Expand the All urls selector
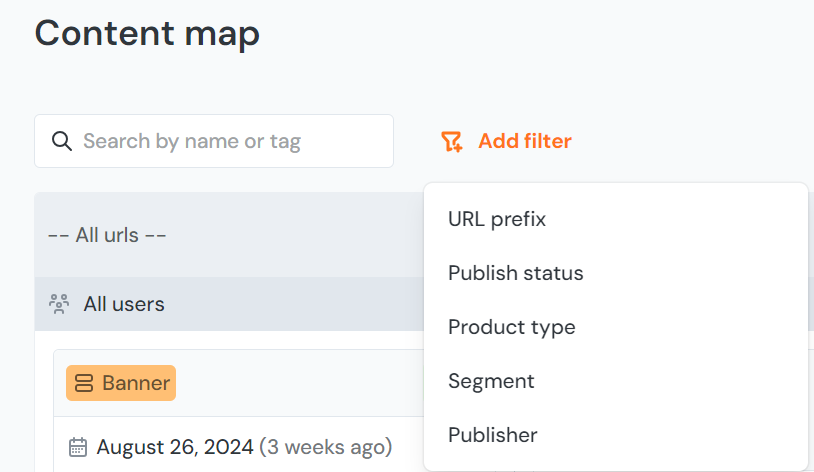 pyautogui.click(x=107, y=235)
